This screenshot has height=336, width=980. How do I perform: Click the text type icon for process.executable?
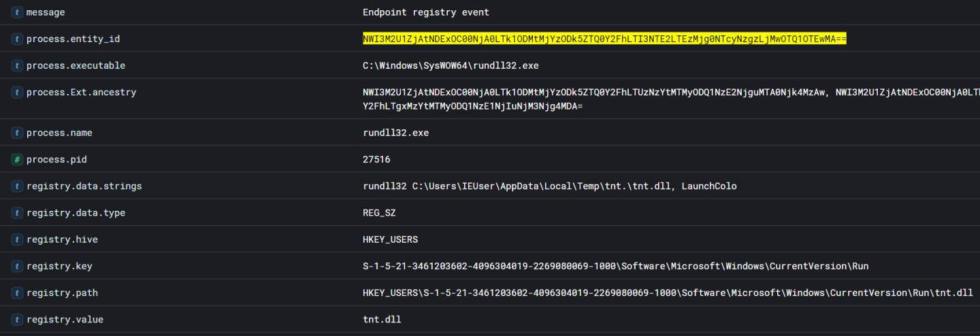click(x=17, y=66)
